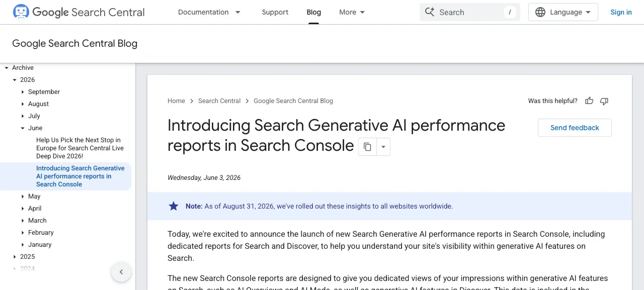Click the slash keyboard shortcut badge in search
The height and width of the screenshot is (290, 644).
tap(510, 12)
